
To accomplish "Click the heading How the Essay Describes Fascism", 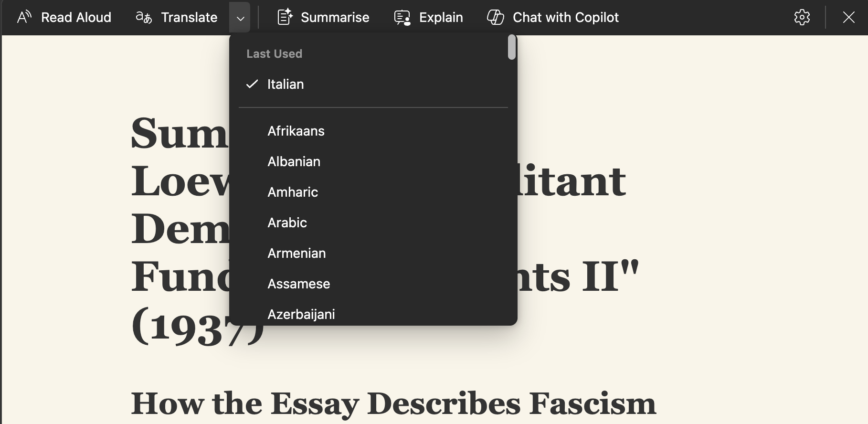I will (393, 404).
